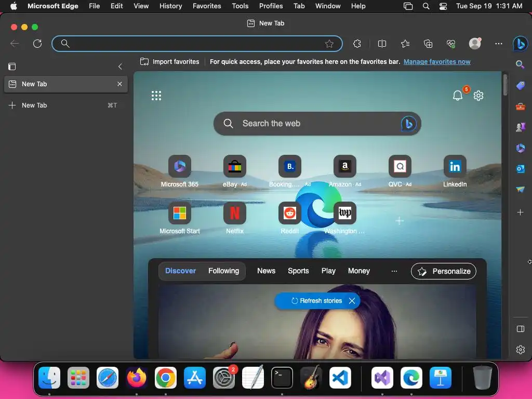Click the page vertical scrollbar

505,85
